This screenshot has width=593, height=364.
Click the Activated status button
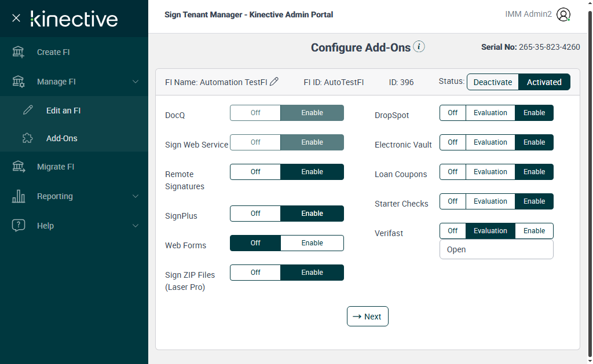(544, 82)
